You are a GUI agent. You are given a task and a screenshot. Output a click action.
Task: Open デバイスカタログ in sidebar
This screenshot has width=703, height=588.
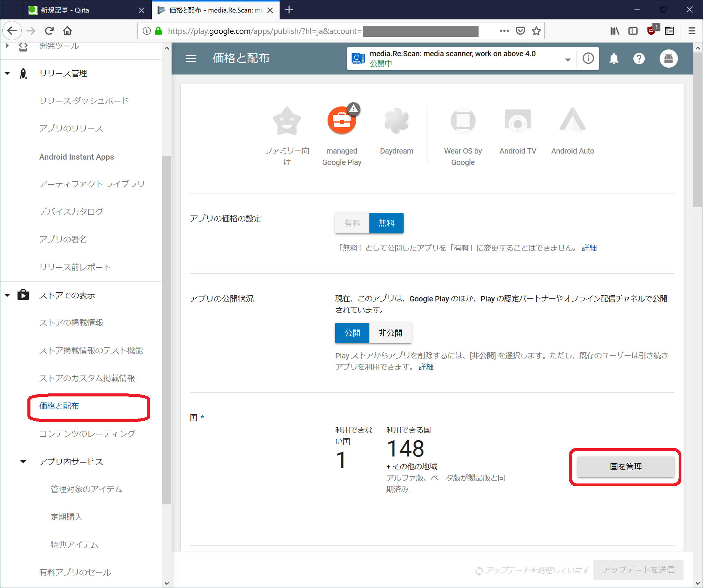(x=71, y=212)
